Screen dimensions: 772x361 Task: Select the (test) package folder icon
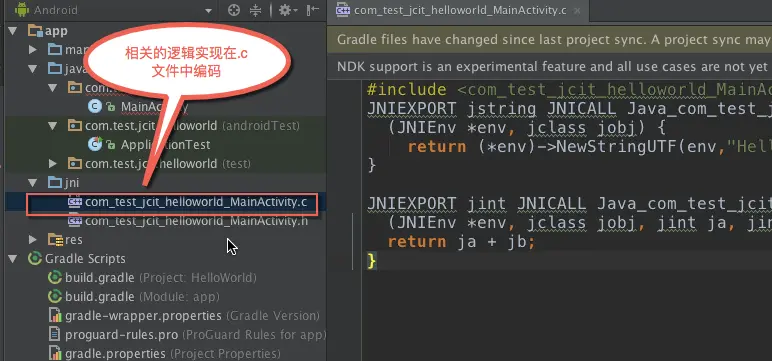tap(75, 164)
